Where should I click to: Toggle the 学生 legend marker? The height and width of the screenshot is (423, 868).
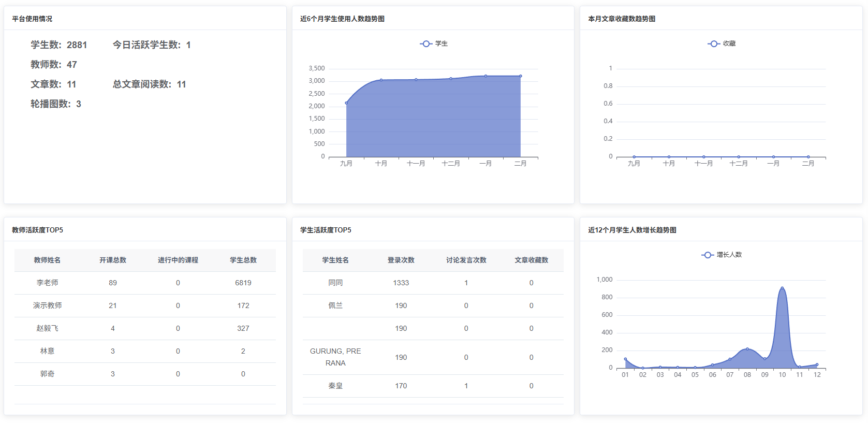(426, 44)
